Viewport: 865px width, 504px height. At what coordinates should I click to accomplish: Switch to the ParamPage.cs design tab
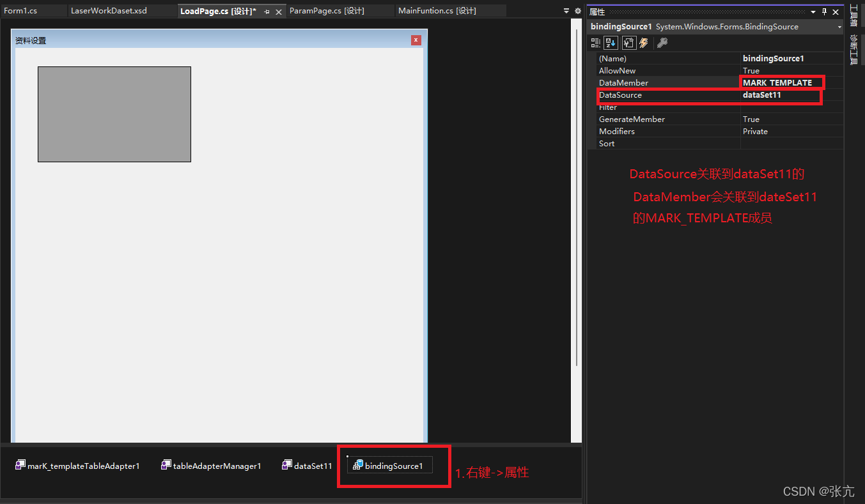tap(327, 11)
